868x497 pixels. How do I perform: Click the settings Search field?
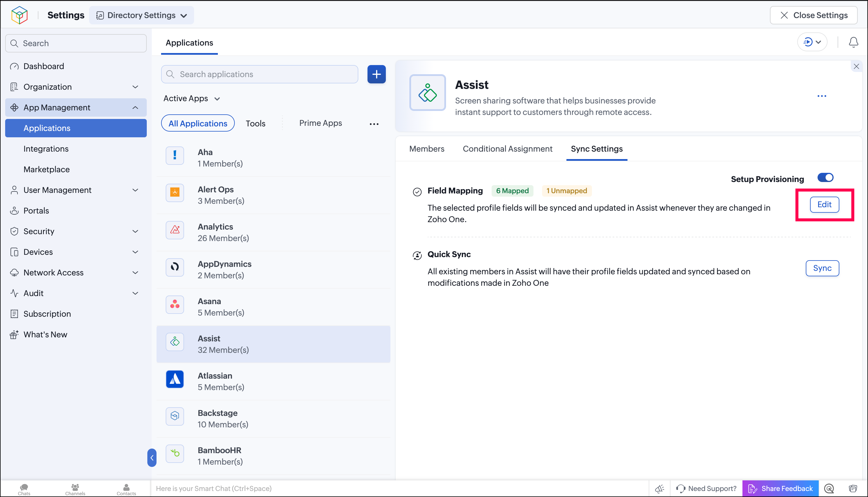[76, 43]
